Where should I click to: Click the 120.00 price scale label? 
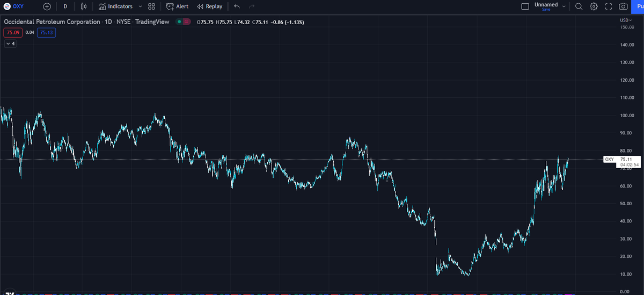click(626, 80)
